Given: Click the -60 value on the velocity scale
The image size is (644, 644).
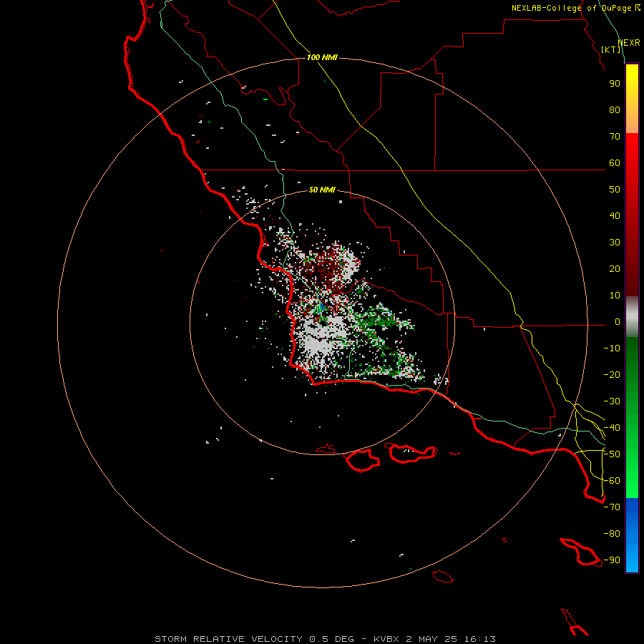Looking at the screenshot, I should click(x=612, y=481).
